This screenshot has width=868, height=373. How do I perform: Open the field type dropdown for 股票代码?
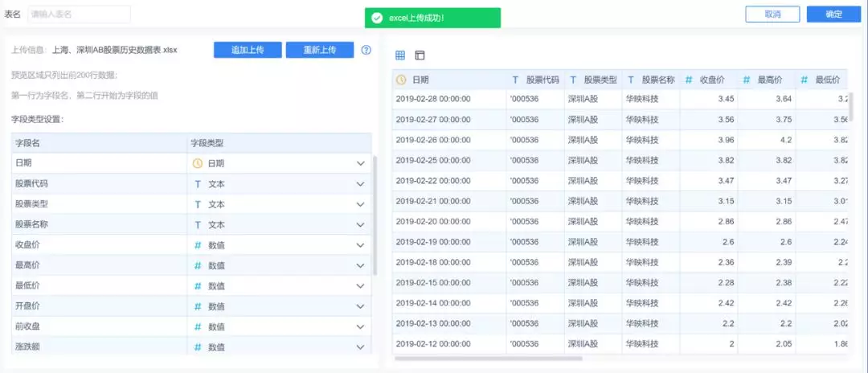(x=360, y=184)
